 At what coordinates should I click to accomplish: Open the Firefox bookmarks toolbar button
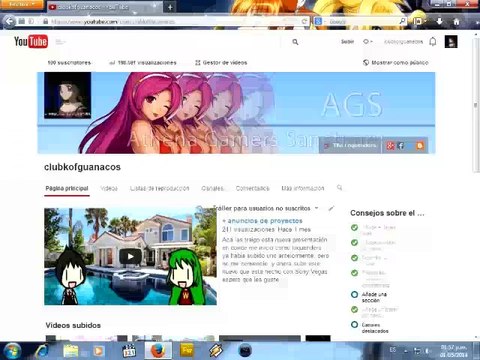pos(419,21)
